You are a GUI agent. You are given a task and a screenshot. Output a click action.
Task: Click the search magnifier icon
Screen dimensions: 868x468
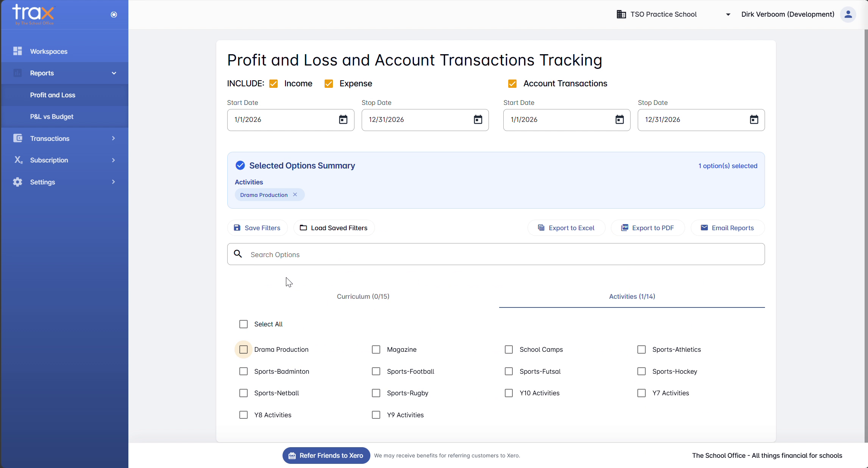[x=238, y=254]
